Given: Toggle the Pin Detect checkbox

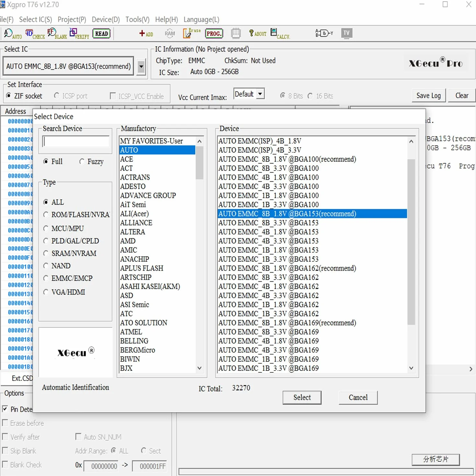Looking at the screenshot, I should (x=5, y=409).
